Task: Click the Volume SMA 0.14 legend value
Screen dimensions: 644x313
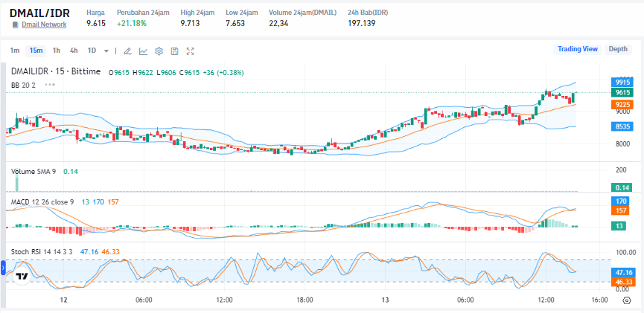Action: (x=70, y=172)
